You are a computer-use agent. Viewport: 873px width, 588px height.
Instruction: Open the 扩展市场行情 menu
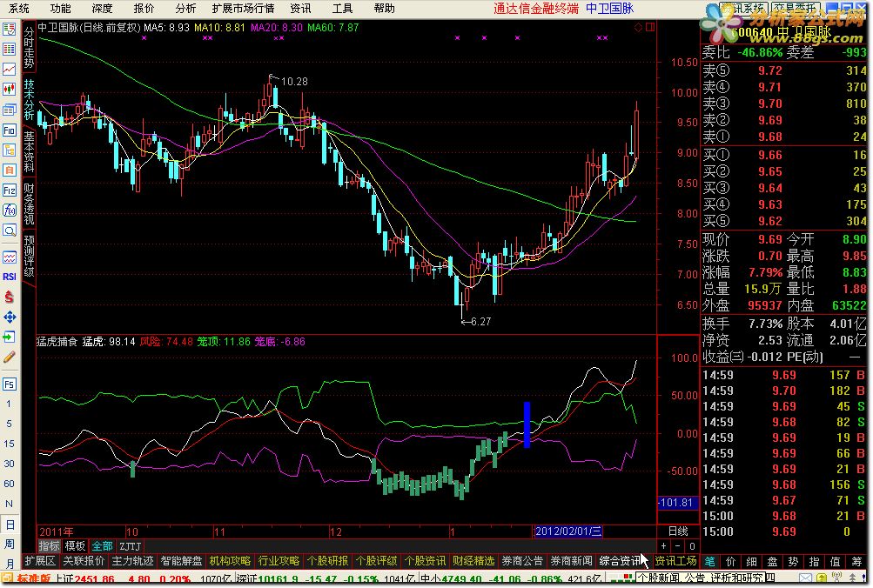click(244, 9)
